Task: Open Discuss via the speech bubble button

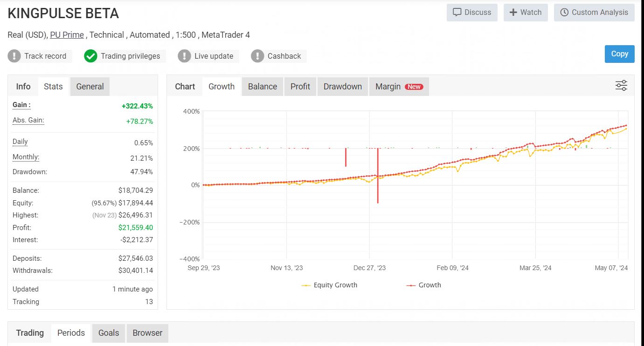Action: point(472,13)
